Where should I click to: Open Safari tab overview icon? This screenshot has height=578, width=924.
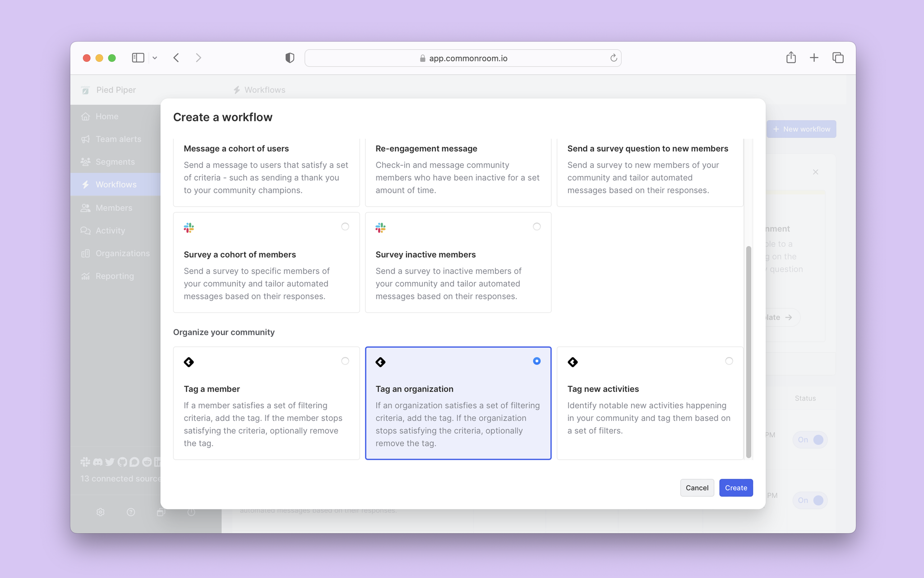(838, 58)
